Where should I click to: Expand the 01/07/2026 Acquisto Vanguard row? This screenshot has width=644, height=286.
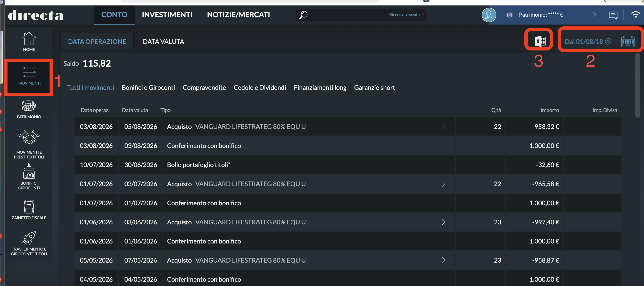[443, 184]
